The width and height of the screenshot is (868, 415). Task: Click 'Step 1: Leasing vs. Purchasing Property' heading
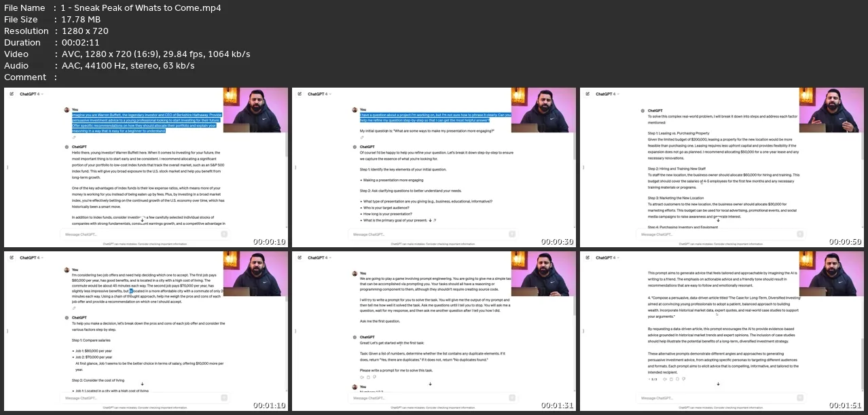[679, 133]
